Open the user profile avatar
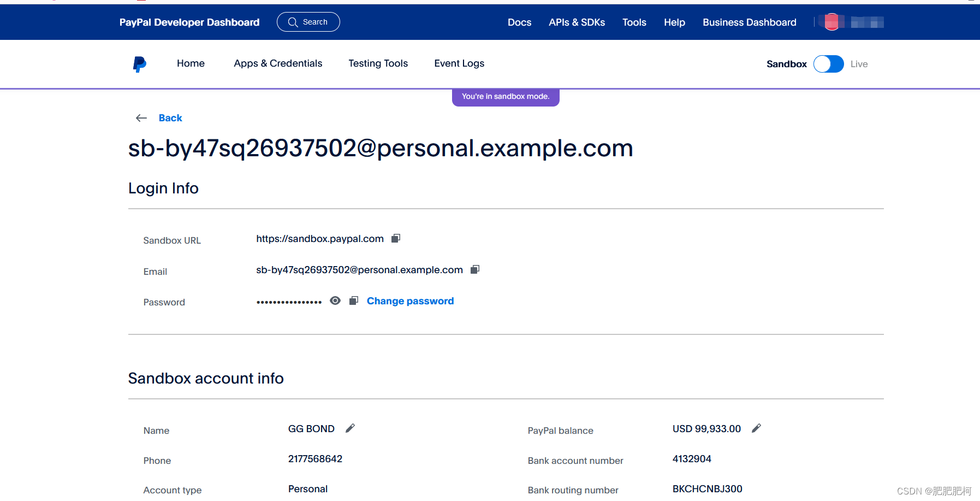980x501 pixels. [x=831, y=22]
